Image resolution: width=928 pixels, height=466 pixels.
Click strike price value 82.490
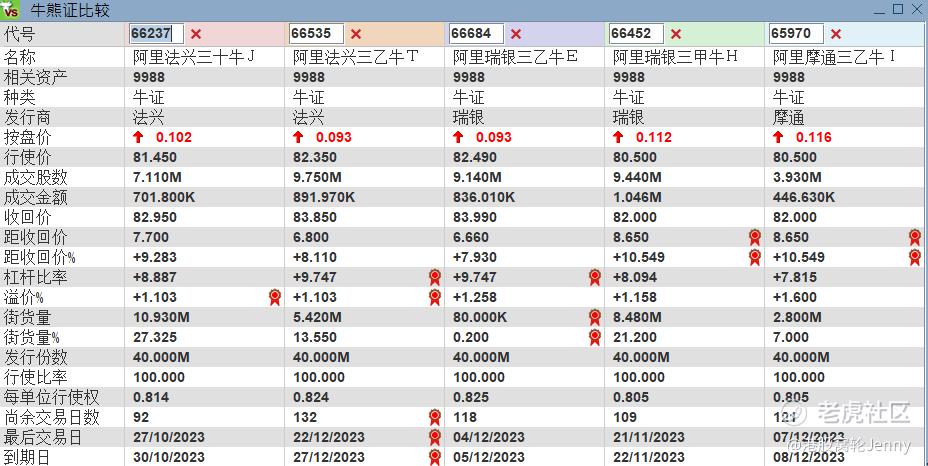tap(475, 157)
